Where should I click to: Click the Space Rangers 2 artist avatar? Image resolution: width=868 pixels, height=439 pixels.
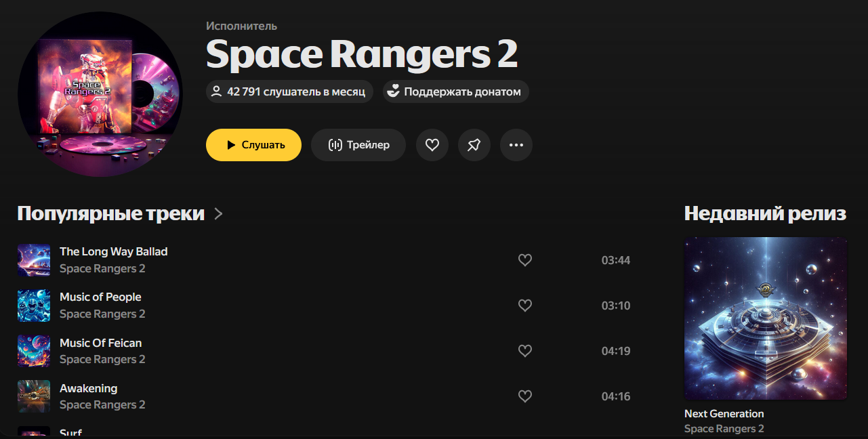[100, 94]
